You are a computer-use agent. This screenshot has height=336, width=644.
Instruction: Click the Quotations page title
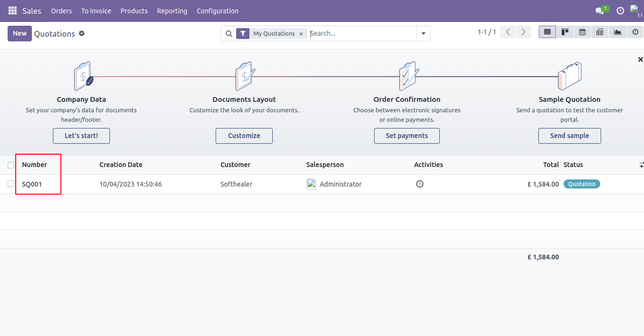[55, 34]
